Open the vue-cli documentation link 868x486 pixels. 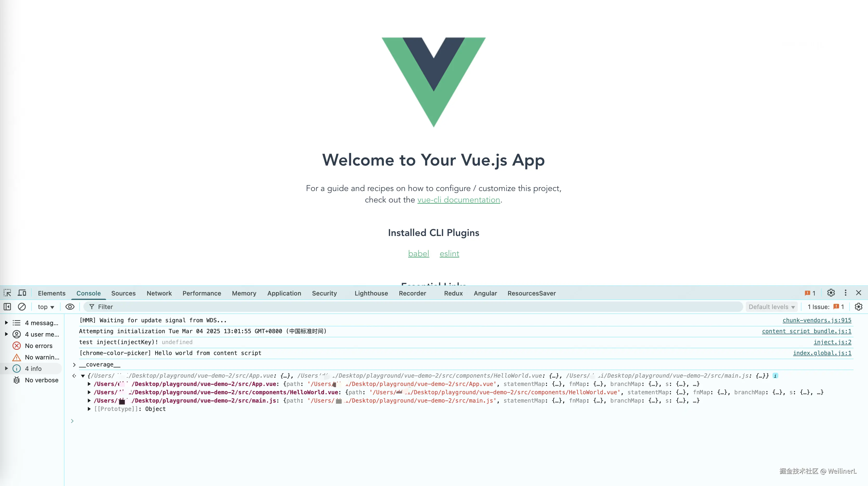(x=458, y=200)
